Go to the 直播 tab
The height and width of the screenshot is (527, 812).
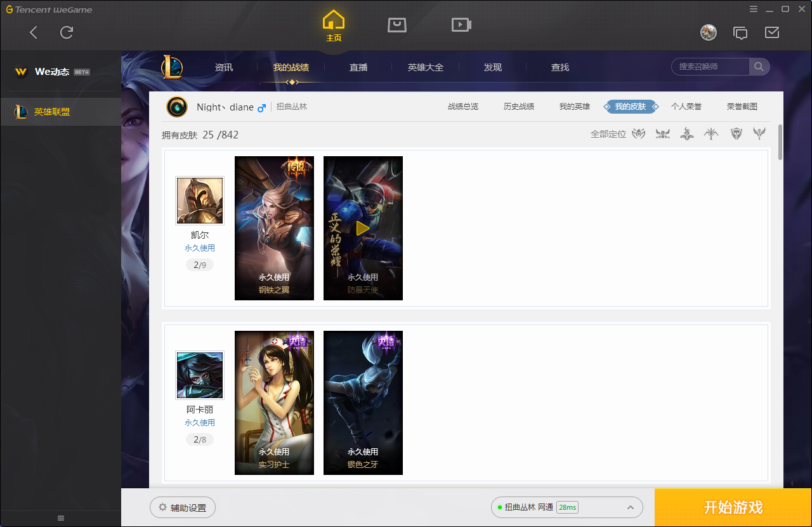coord(358,67)
